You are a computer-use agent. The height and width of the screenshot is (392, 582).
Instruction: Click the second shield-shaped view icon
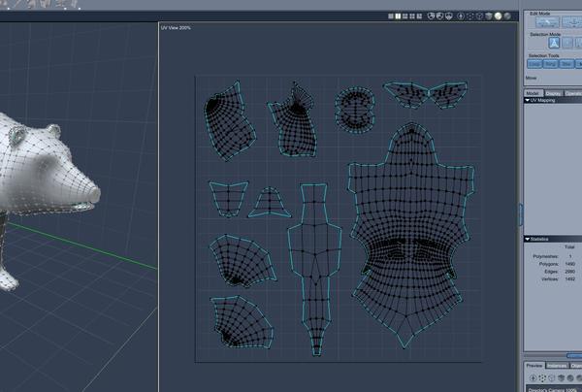tap(439, 16)
